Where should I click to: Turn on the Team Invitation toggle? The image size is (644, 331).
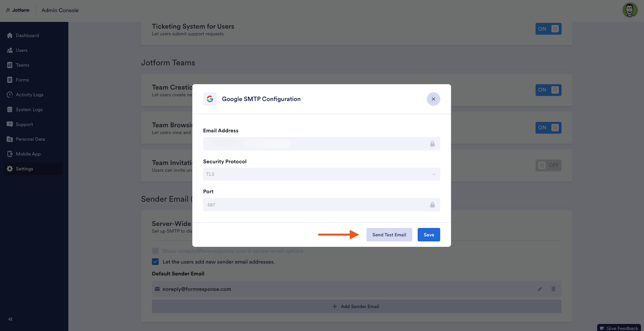(548, 165)
